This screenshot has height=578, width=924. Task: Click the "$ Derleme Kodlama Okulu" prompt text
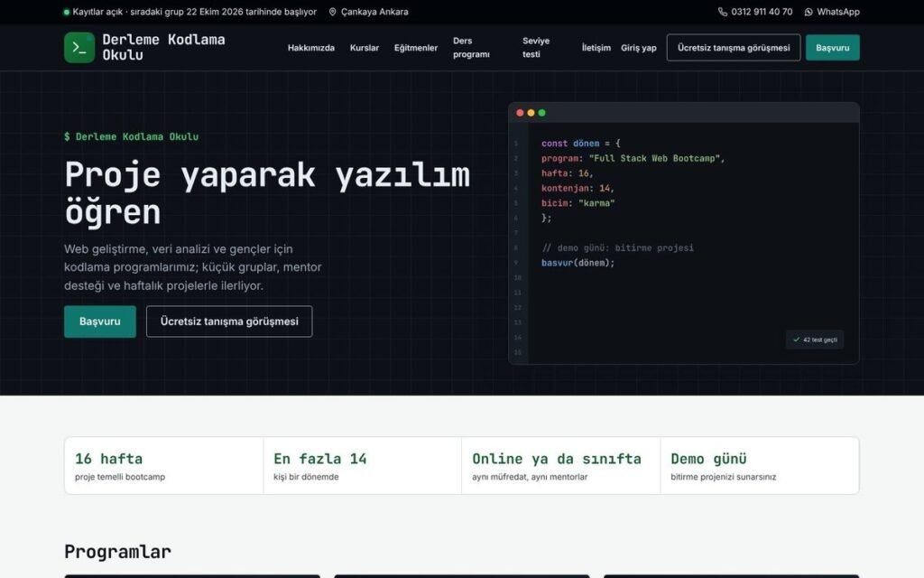tap(132, 137)
